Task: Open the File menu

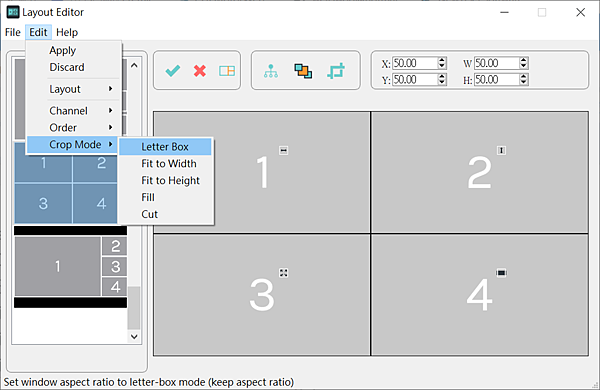Action: 13,33
